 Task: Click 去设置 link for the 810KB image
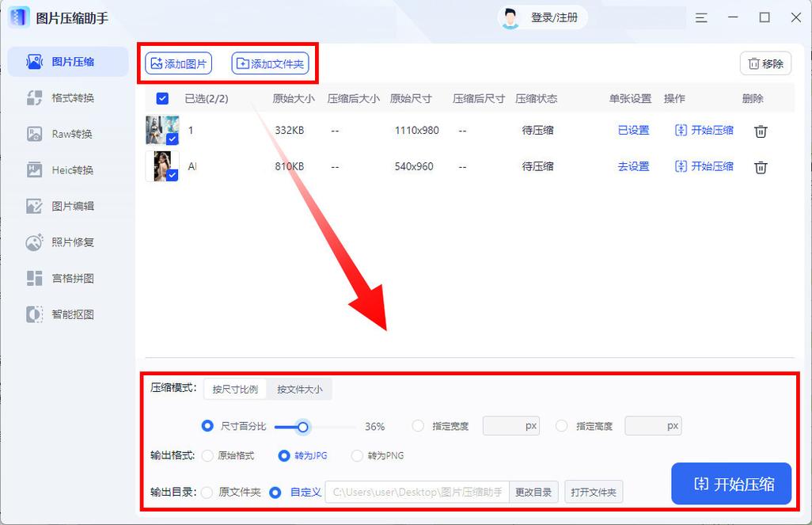(633, 167)
